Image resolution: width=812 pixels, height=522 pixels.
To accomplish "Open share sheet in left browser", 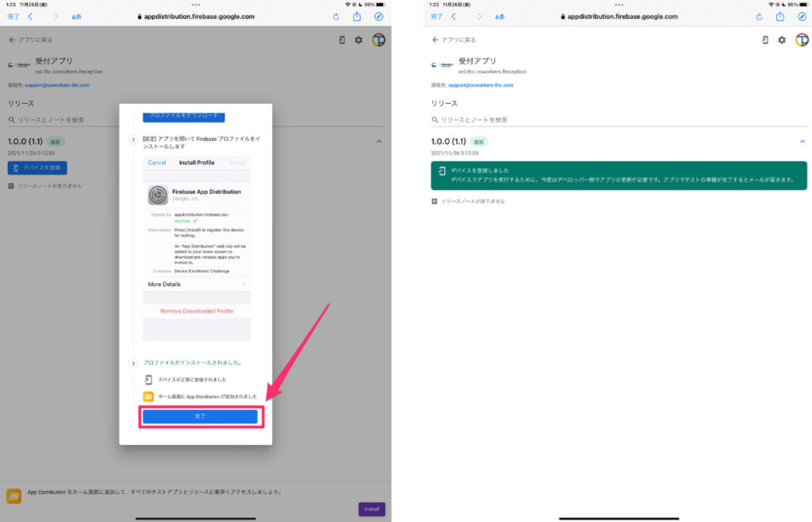I will coord(357,16).
